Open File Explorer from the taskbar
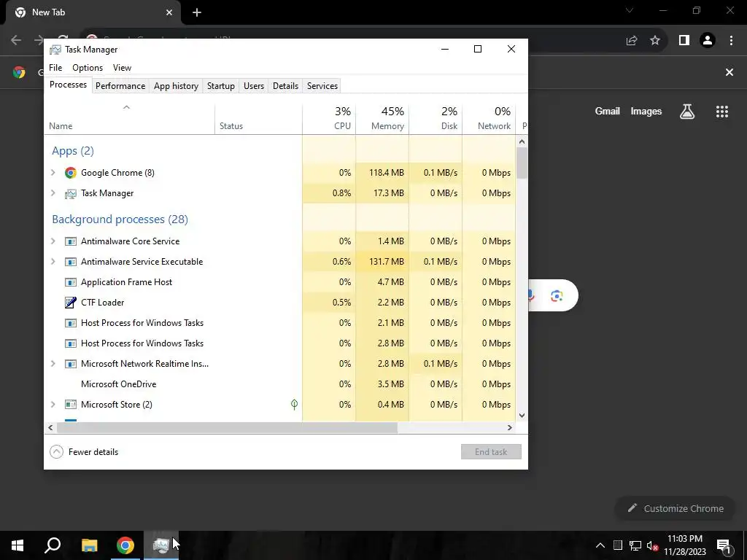The image size is (747, 560). click(x=89, y=545)
